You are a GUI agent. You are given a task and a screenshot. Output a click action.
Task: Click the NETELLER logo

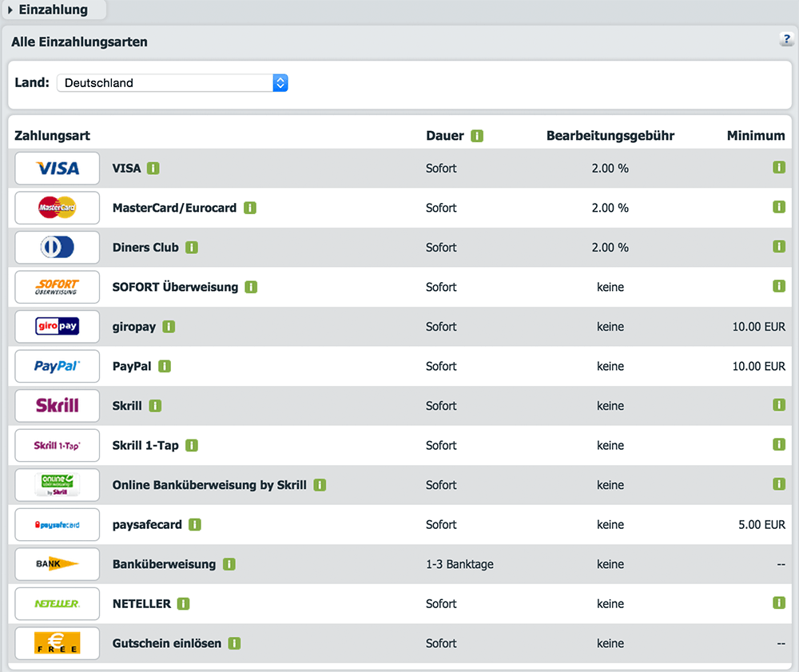pyautogui.click(x=57, y=604)
